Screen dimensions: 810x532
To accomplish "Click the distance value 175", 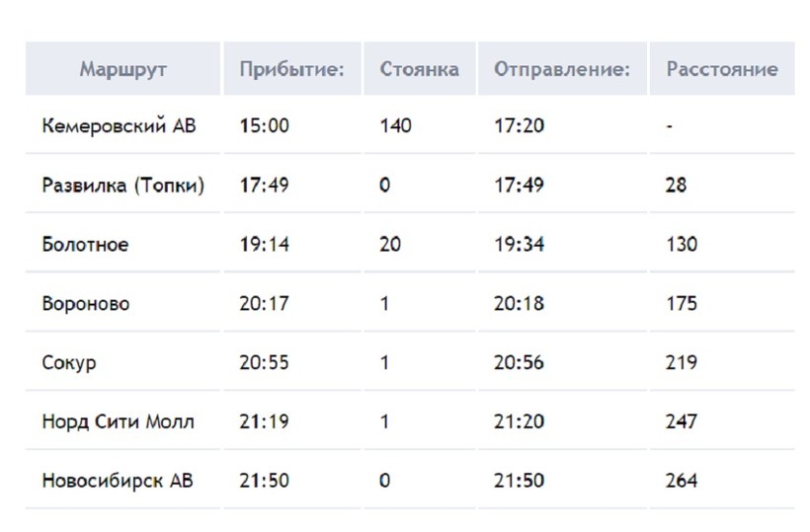I will pos(682,304).
